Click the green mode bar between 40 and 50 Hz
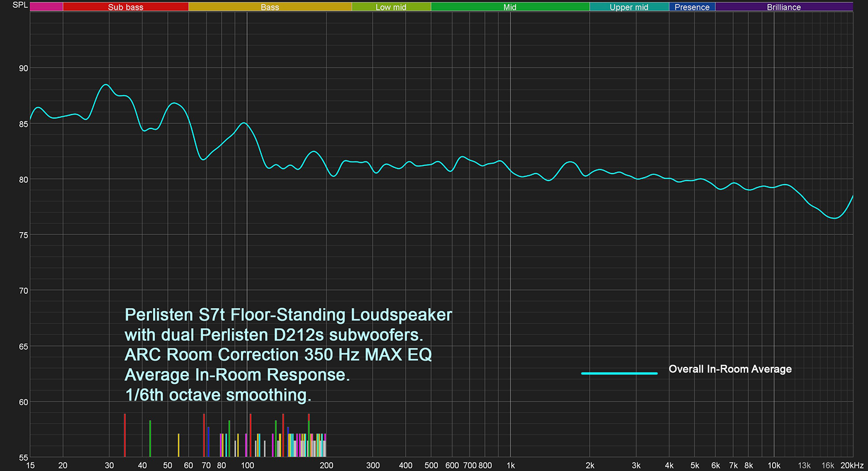Viewport: 868px width, 471px height. 150,439
